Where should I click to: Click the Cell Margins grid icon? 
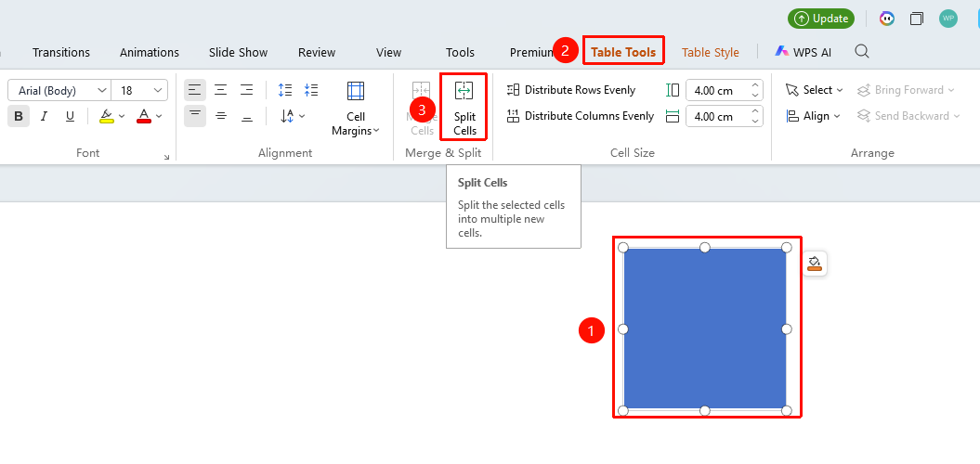point(356,91)
